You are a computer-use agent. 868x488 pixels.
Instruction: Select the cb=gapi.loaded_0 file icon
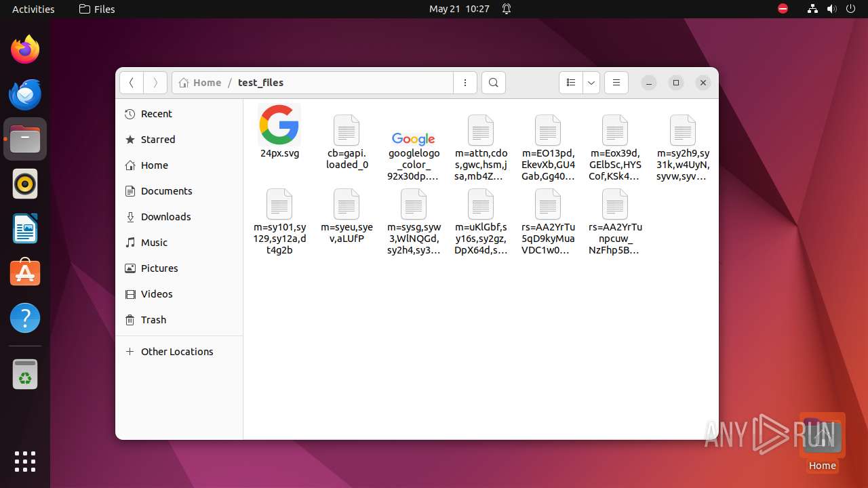pyautogui.click(x=347, y=130)
